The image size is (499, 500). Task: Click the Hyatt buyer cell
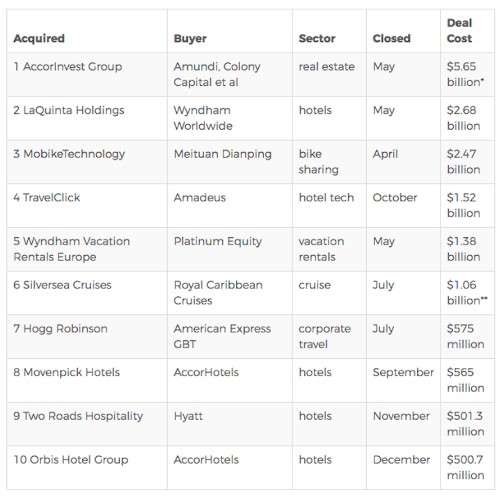(188, 416)
